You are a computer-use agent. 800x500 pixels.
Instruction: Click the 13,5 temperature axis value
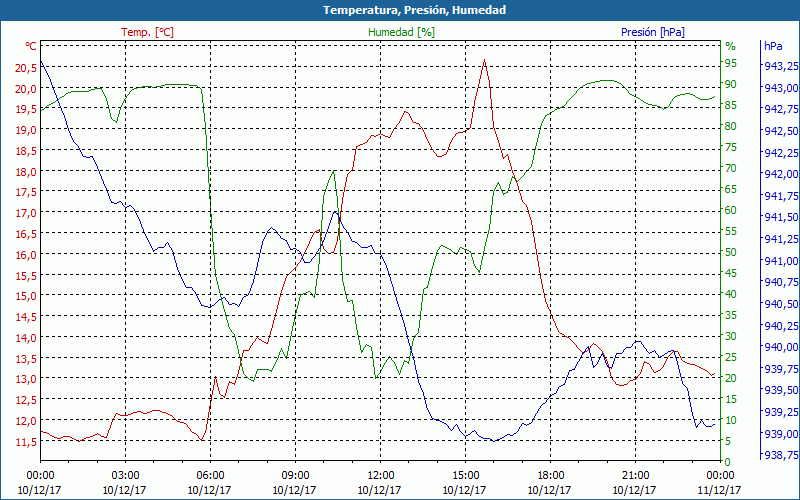click(x=26, y=358)
